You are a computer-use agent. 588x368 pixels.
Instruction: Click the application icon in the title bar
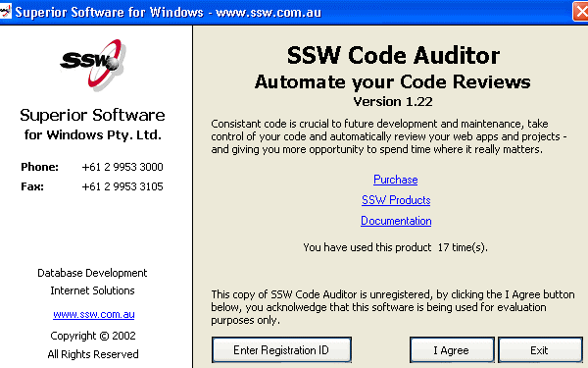click(5, 11)
